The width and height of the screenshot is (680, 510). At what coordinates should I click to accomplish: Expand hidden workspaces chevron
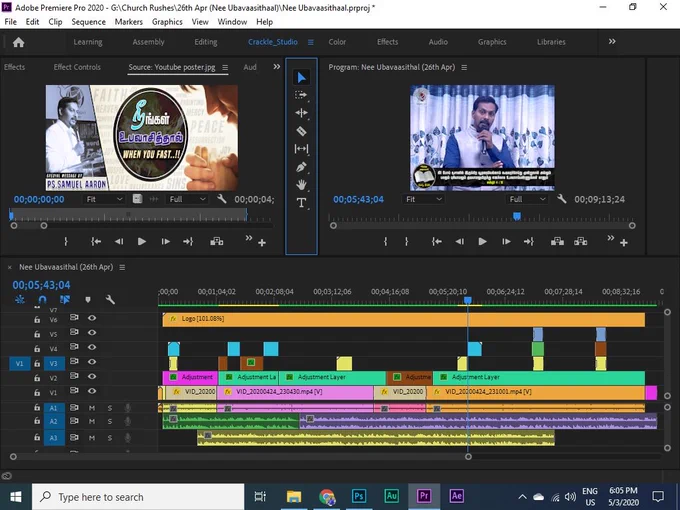click(612, 42)
